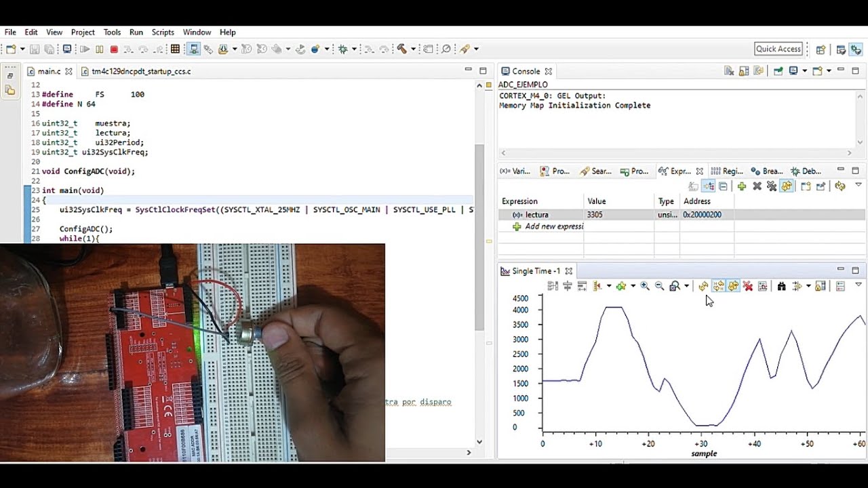Click the New file toolbar icon
Screen dimensions: 868x488
(10, 49)
